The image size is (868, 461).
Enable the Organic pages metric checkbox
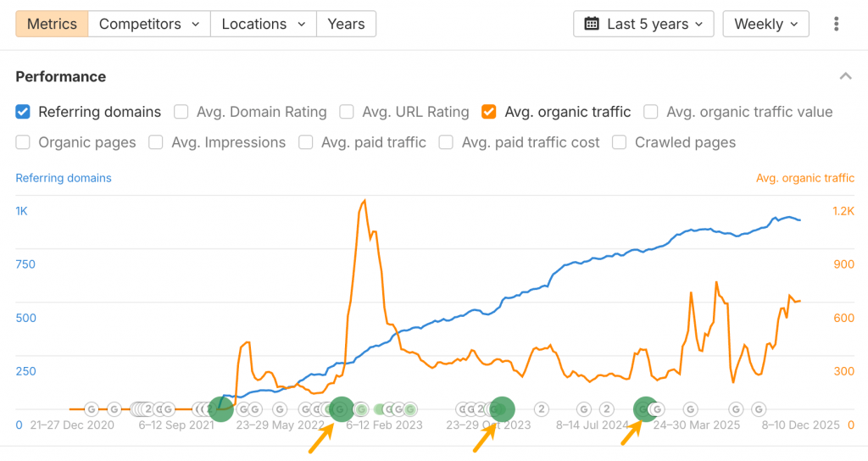[x=24, y=142]
